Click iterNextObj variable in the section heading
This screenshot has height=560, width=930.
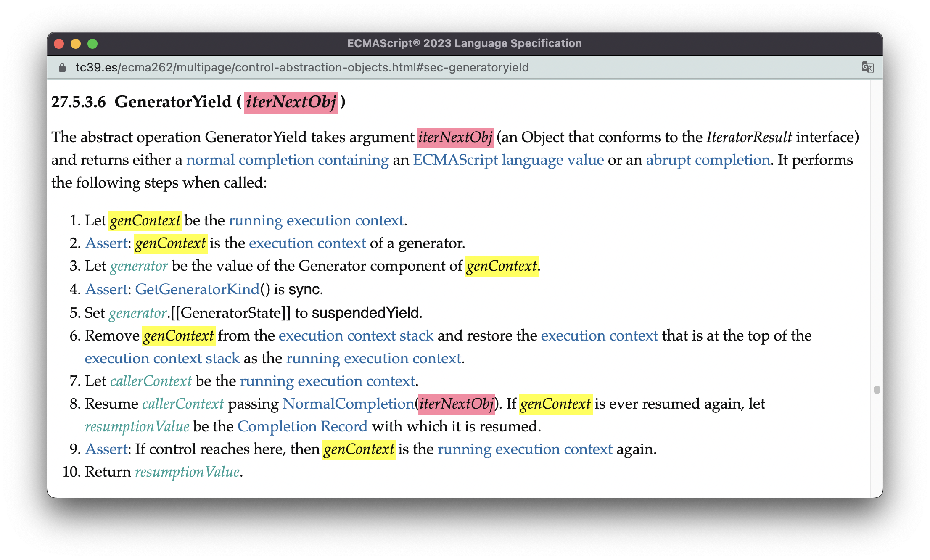click(x=291, y=102)
